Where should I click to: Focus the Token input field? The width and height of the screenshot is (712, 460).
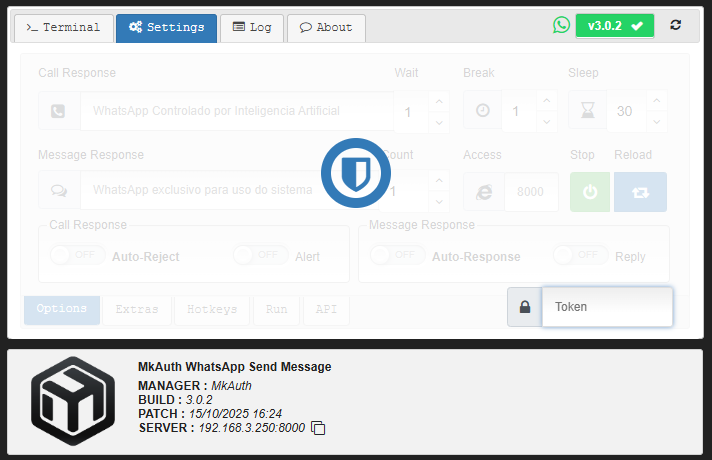pos(607,307)
